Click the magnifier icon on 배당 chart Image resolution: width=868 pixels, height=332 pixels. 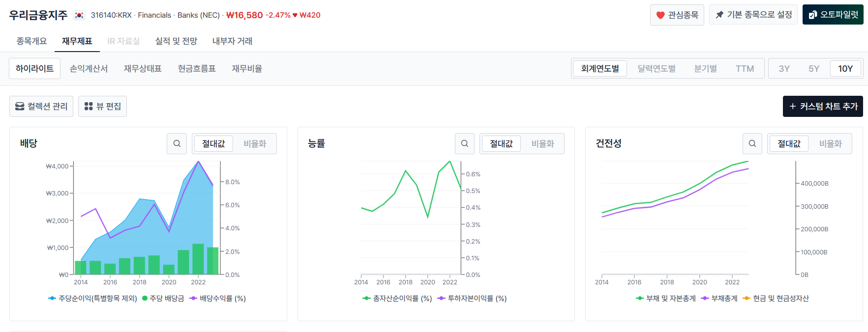point(177,143)
